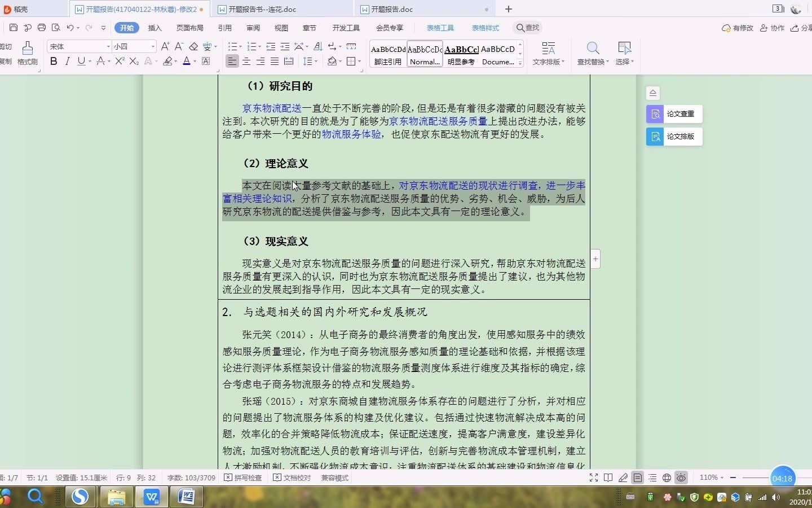Apply superscript formatting

click(120, 61)
